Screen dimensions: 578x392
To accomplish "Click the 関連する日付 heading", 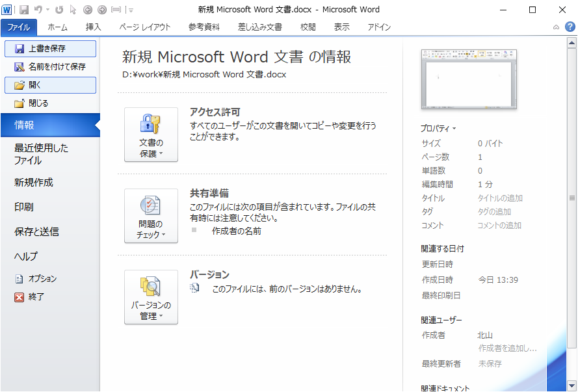I will click(x=442, y=249).
